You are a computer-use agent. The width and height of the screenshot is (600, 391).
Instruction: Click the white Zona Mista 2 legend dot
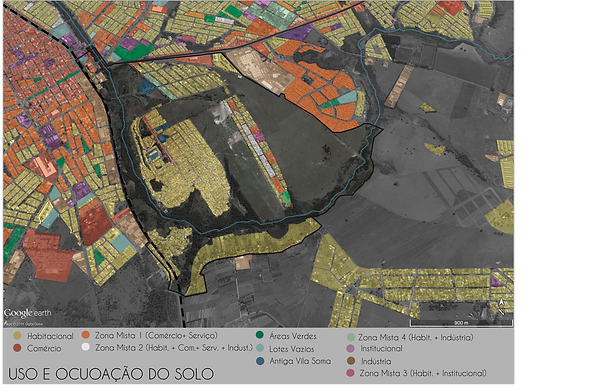(x=86, y=347)
